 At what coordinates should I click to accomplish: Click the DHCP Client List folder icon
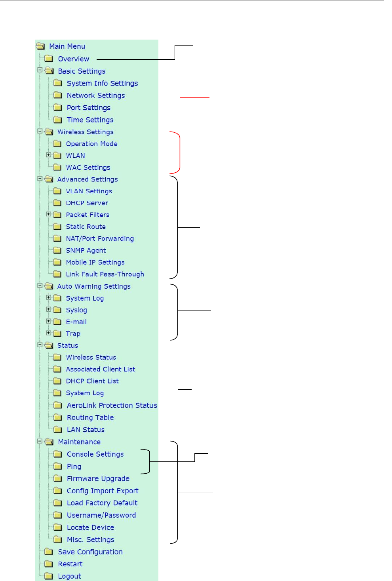[57, 381]
